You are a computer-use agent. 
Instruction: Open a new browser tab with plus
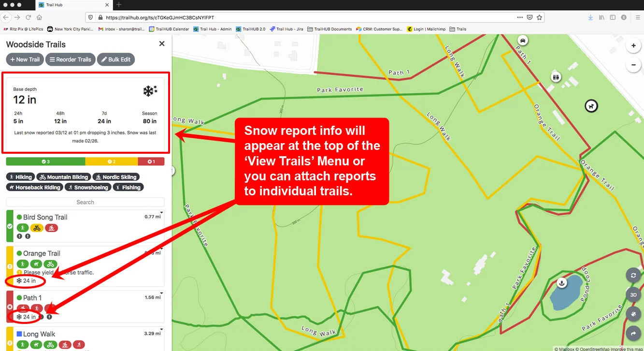coord(119,5)
